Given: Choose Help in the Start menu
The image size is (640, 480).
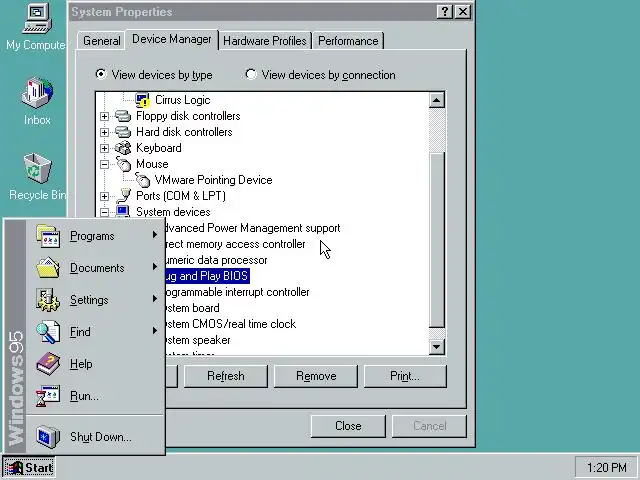Looking at the screenshot, I should [x=96, y=364].
